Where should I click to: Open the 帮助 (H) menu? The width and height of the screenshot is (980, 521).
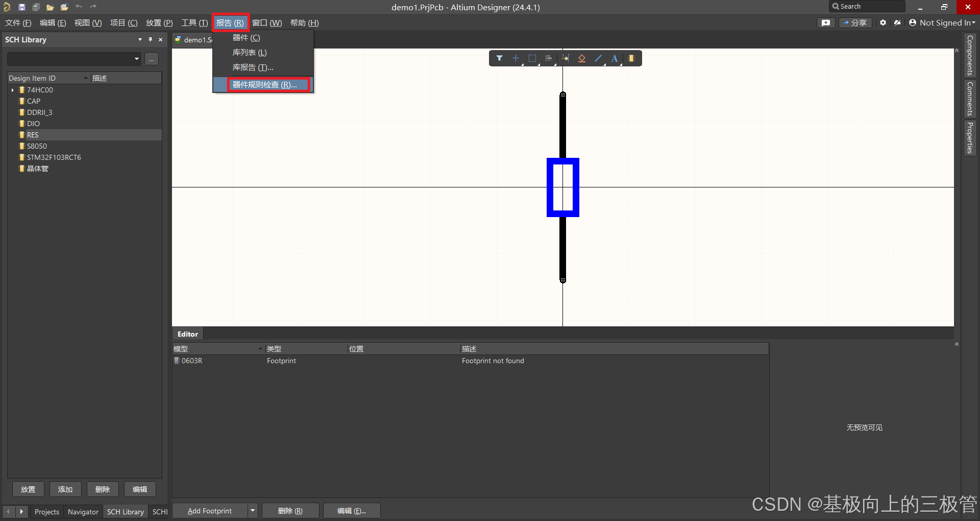pos(305,23)
